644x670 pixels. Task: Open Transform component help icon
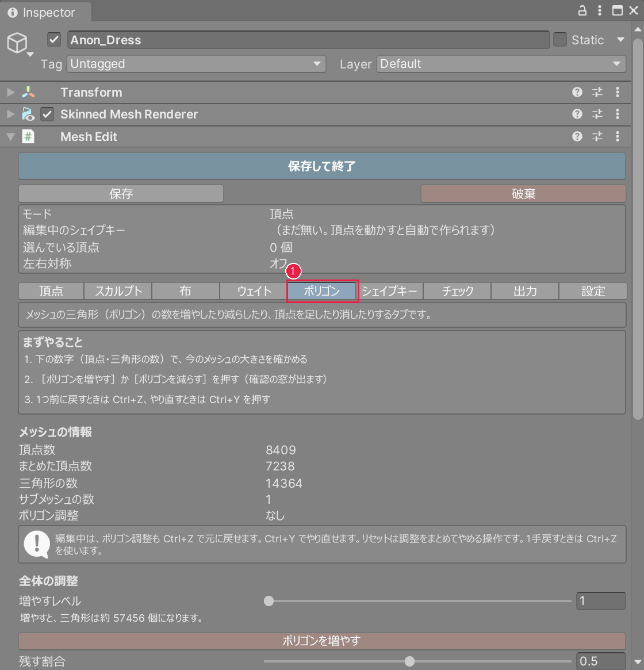pyautogui.click(x=577, y=92)
